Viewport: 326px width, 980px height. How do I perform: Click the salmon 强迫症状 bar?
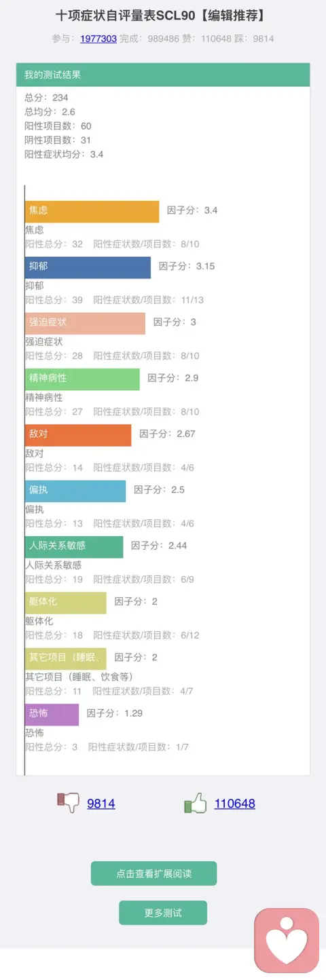click(85, 323)
